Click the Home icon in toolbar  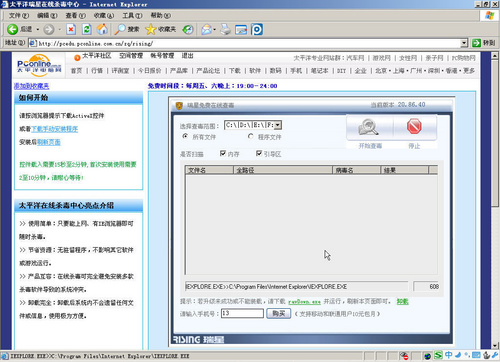pyautogui.click(x=102, y=29)
